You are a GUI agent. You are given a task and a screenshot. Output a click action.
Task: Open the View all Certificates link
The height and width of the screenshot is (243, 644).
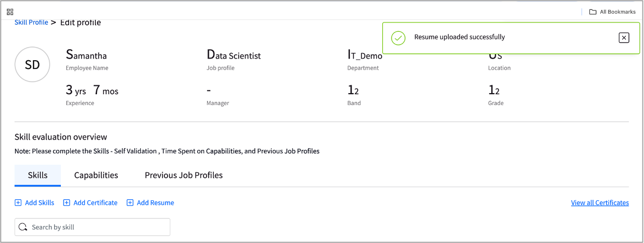[x=600, y=202]
